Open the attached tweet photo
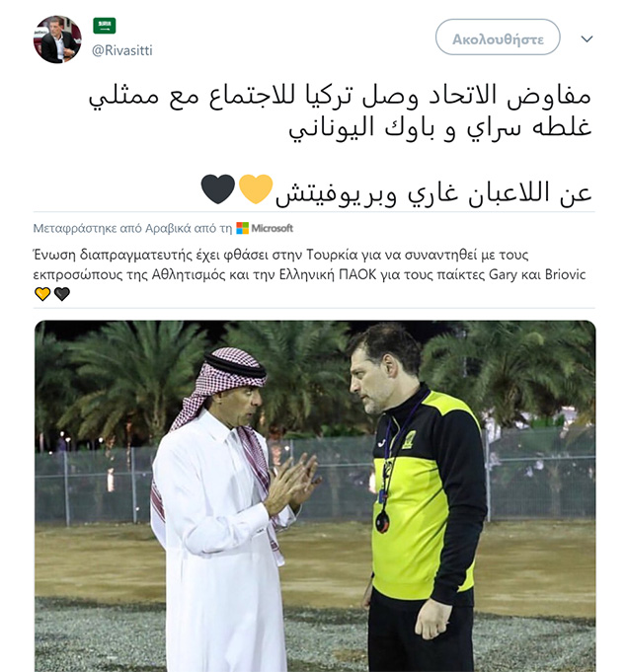 tap(315, 495)
